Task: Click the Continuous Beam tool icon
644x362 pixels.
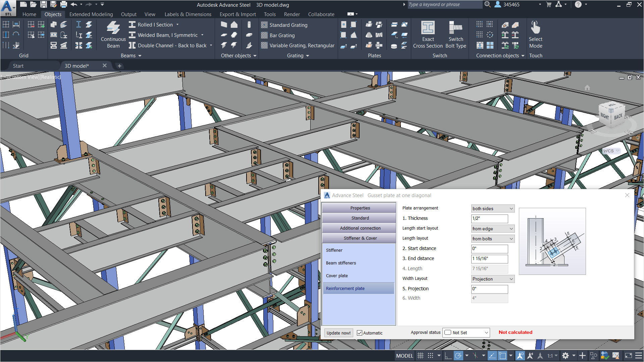Action: coord(113,27)
